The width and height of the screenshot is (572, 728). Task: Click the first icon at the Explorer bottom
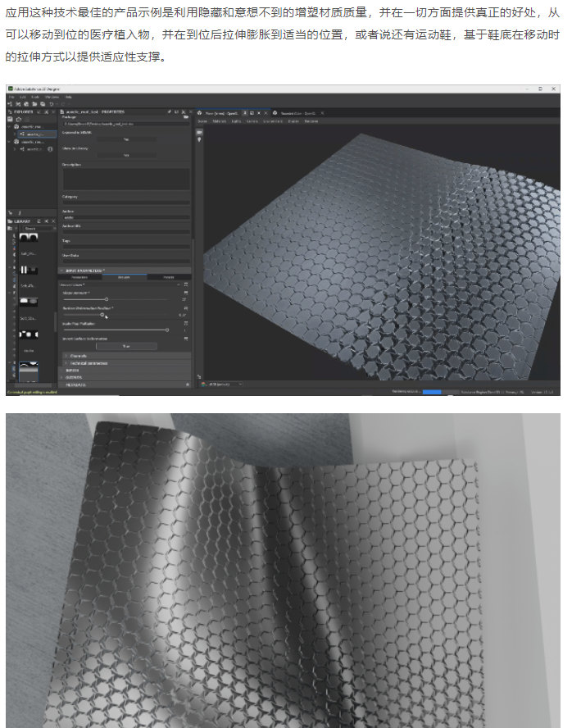10,212
